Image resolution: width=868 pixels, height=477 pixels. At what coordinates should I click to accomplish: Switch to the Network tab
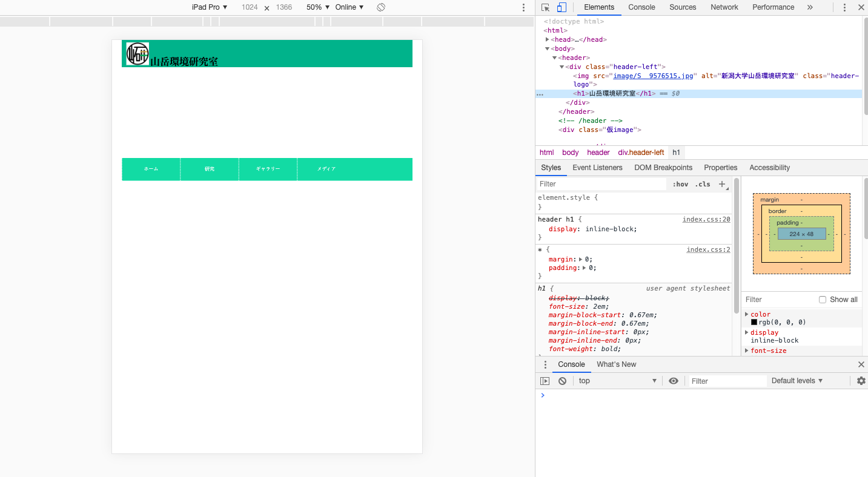coord(724,7)
